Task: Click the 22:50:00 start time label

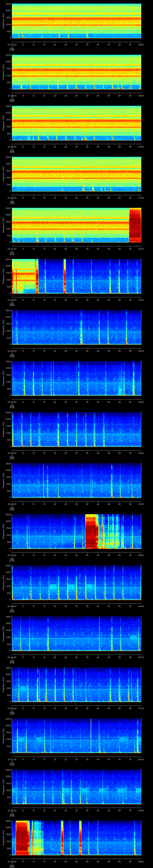Action: [12, 708]
